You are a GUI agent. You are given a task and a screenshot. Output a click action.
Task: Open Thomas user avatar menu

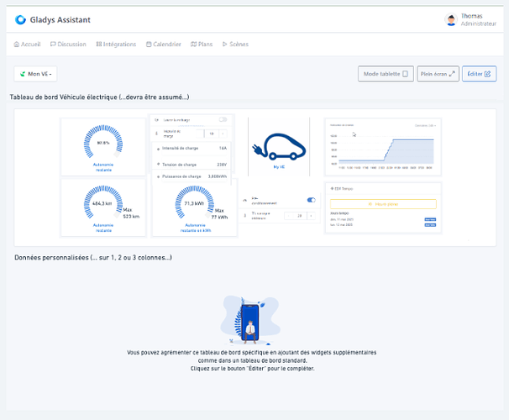click(451, 19)
